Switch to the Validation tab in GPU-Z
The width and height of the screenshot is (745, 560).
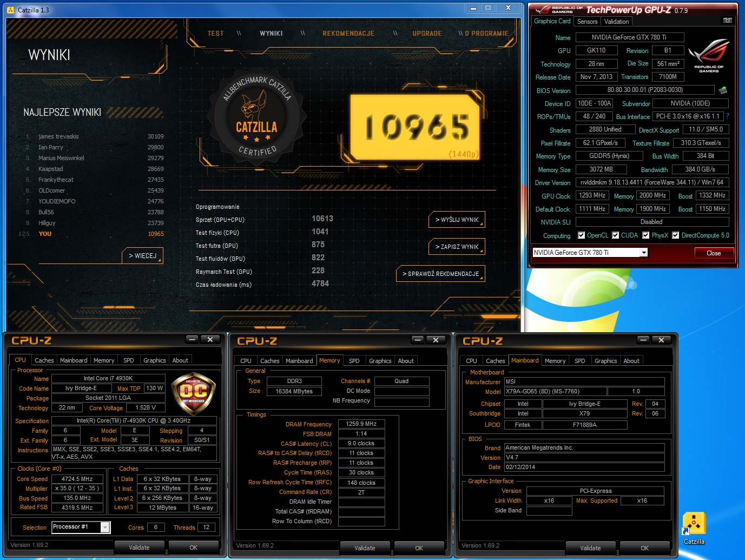[x=616, y=22]
